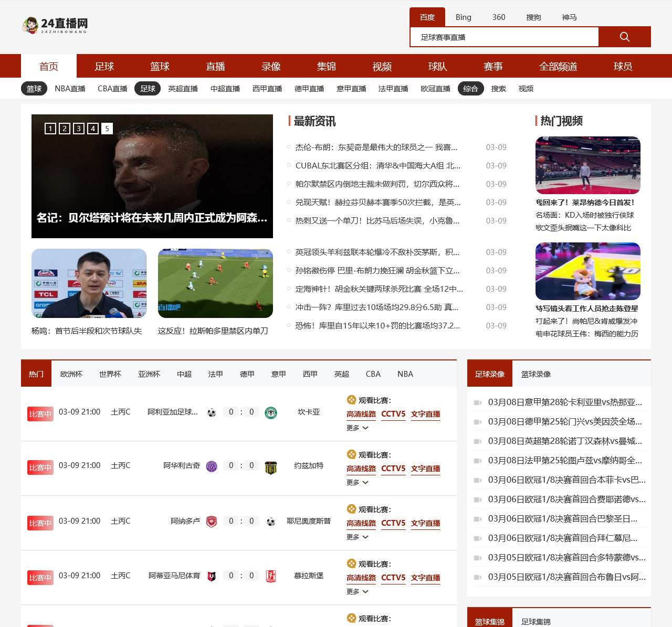Screen dimensions: 672x627
Task: Open CCTV5 link for 约兹加特 match
Action: [x=393, y=469]
